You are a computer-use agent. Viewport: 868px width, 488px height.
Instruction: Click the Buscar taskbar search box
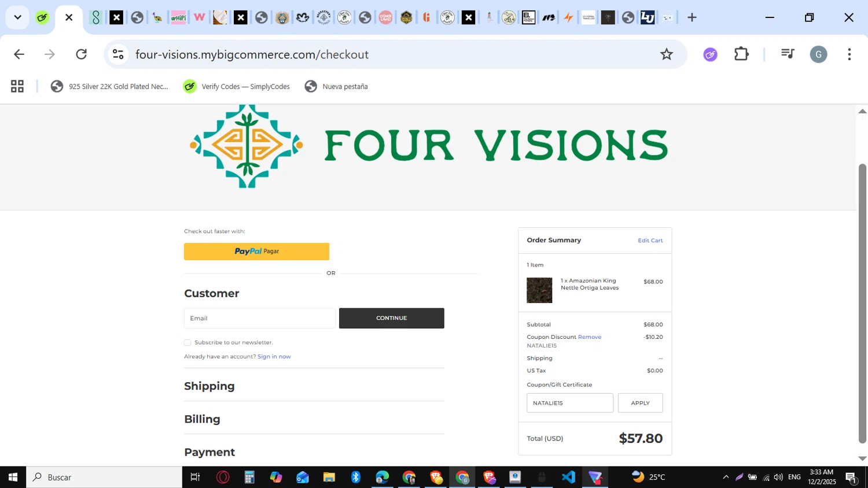point(104,477)
